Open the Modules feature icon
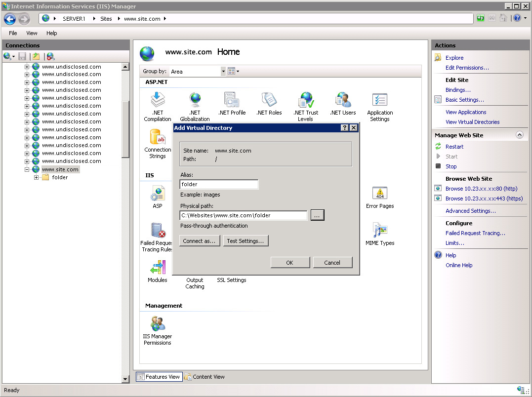This screenshot has height=397, width=532. click(158, 271)
